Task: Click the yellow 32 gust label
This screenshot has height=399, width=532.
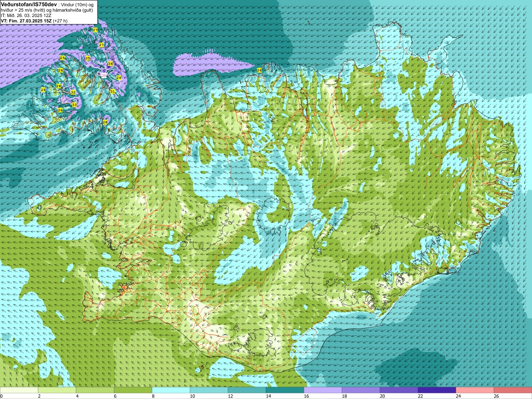Action: (73, 92)
